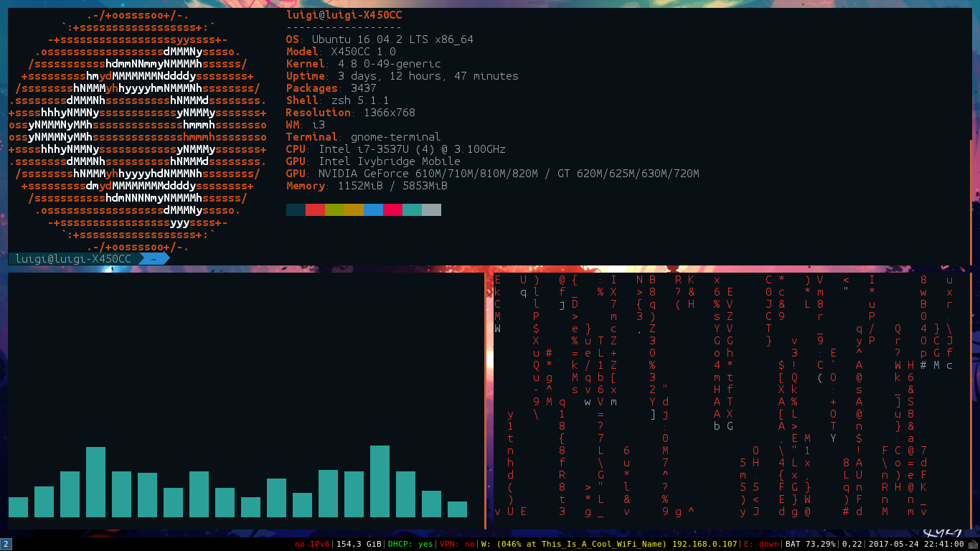
Task: Click the WiFi status 'This_Is_A_Cool_WiFi_Name'
Action: pos(609,545)
